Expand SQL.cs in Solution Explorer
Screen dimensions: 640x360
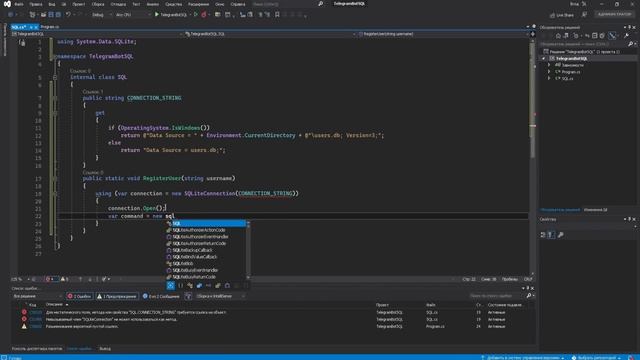pos(549,78)
